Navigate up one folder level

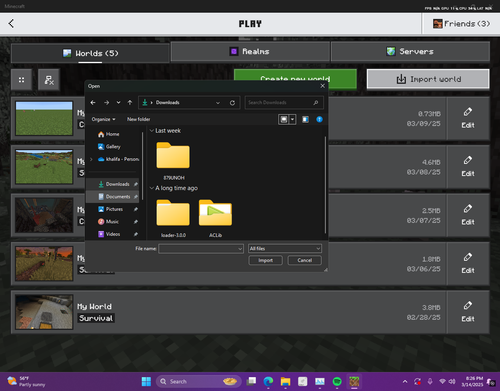coord(130,103)
